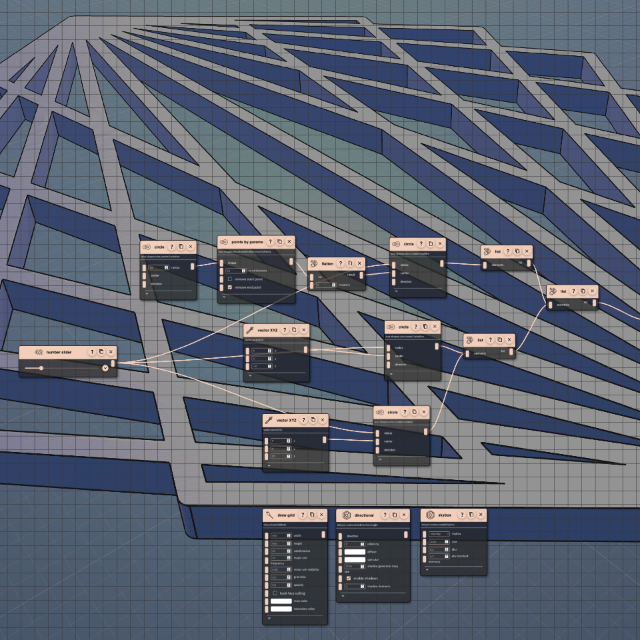Duplicate the flatten node
Image resolution: width=640 pixels, height=640 pixels.
pyautogui.click(x=350, y=263)
